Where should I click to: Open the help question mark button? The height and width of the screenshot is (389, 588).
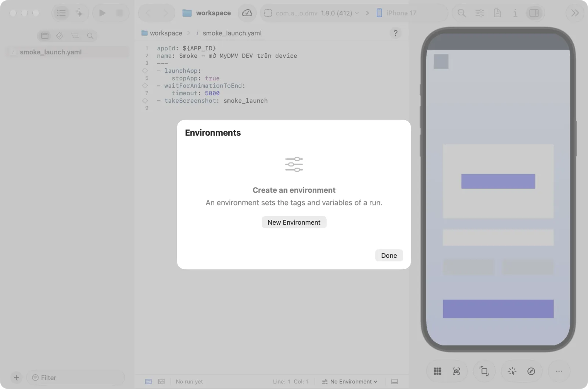[x=395, y=33]
